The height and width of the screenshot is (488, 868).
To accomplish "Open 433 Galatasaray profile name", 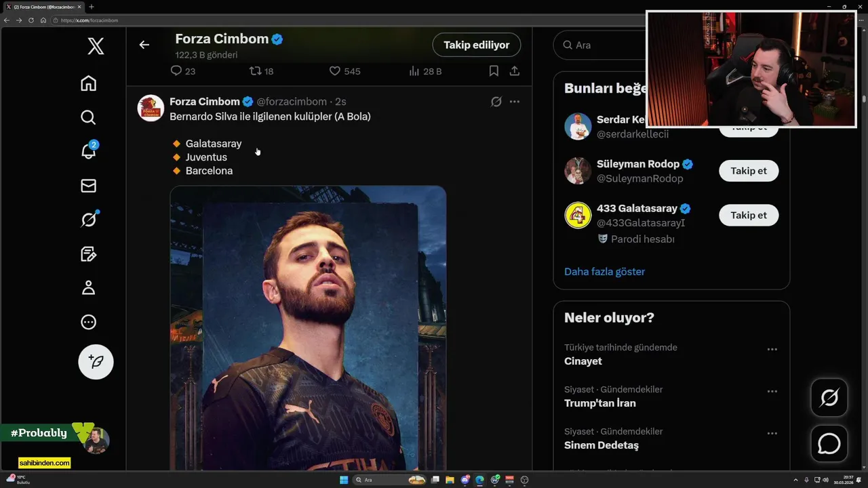I will [x=637, y=209].
